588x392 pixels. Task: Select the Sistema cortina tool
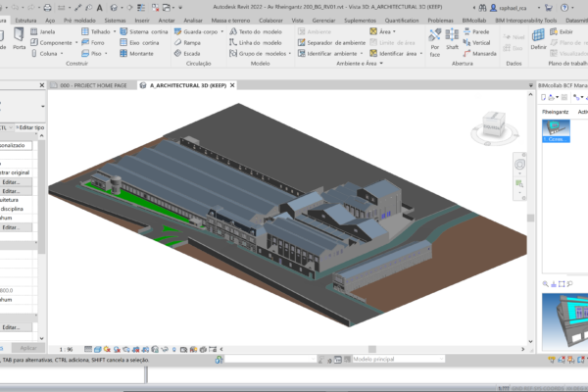(x=144, y=32)
